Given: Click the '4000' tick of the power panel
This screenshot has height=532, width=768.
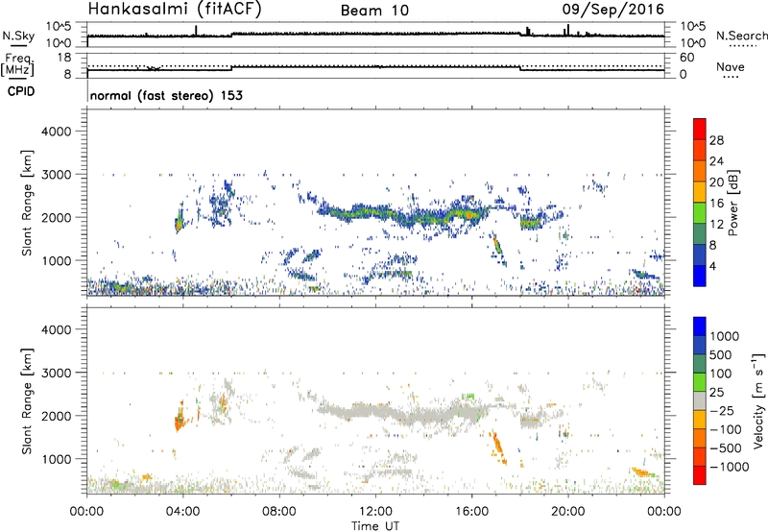Looking at the screenshot, I should tap(56, 132).
